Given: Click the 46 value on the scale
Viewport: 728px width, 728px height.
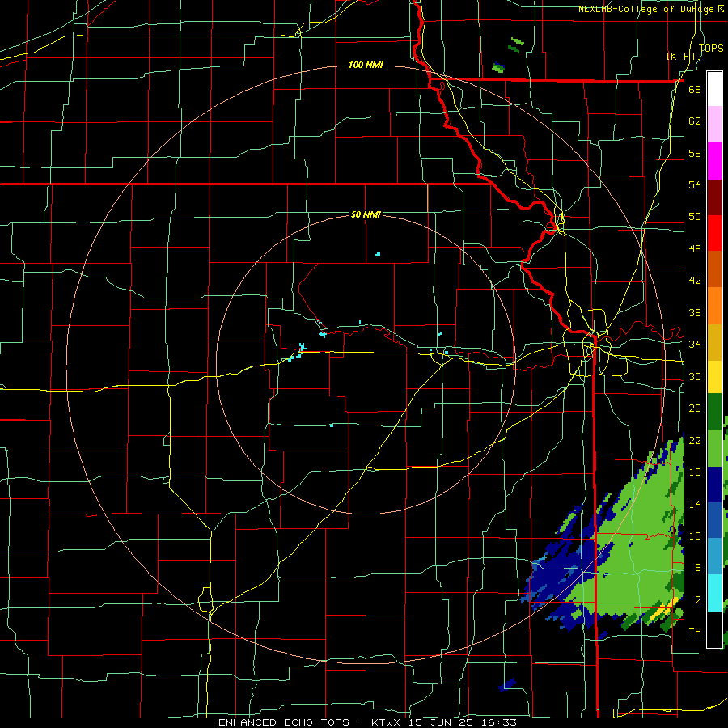Looking at the screenshot, I should coord(695,248).
